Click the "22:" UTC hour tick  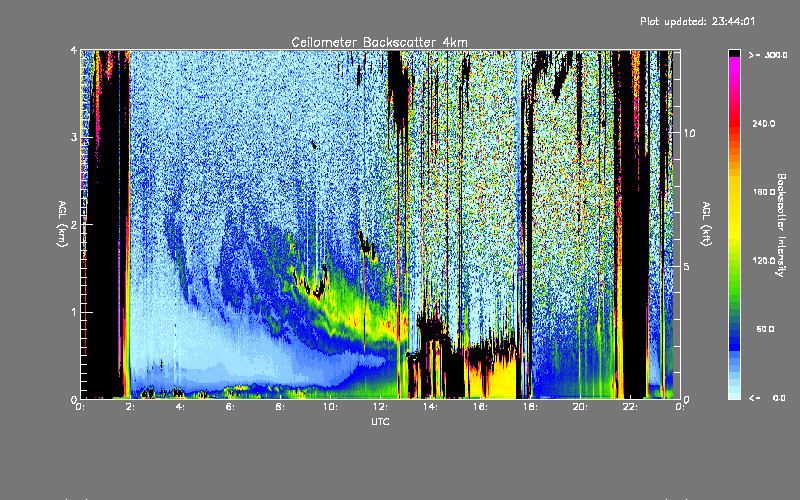coord(630,407)
